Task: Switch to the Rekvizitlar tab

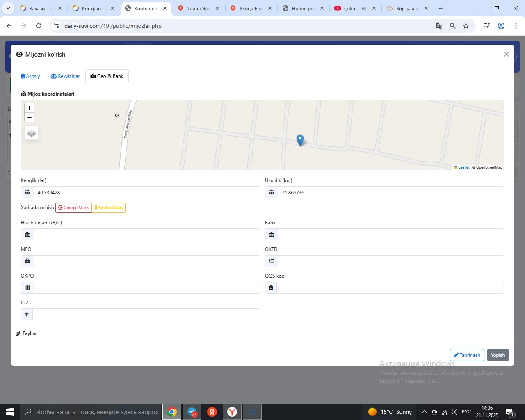Action: tap(65, 76)
